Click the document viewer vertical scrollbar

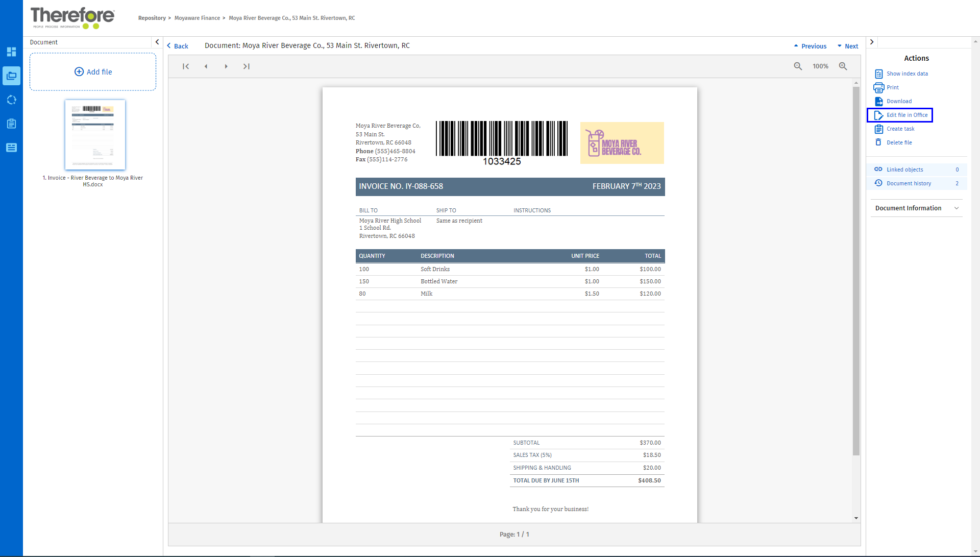click(x=856, y=271)
